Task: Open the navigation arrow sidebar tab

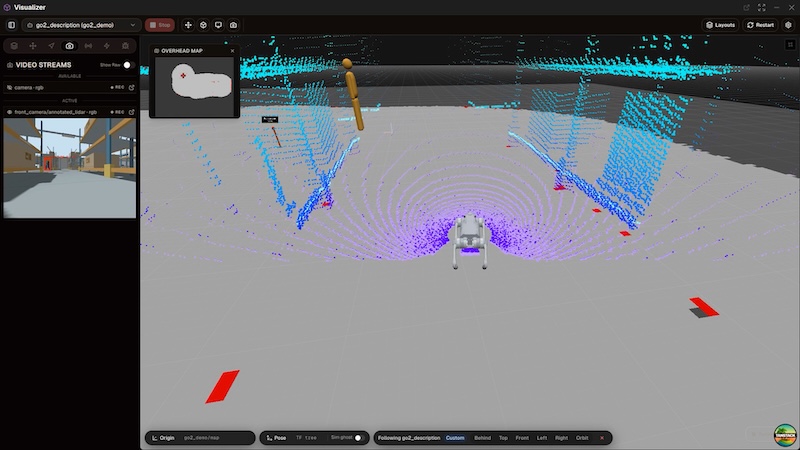Action: 51,46
